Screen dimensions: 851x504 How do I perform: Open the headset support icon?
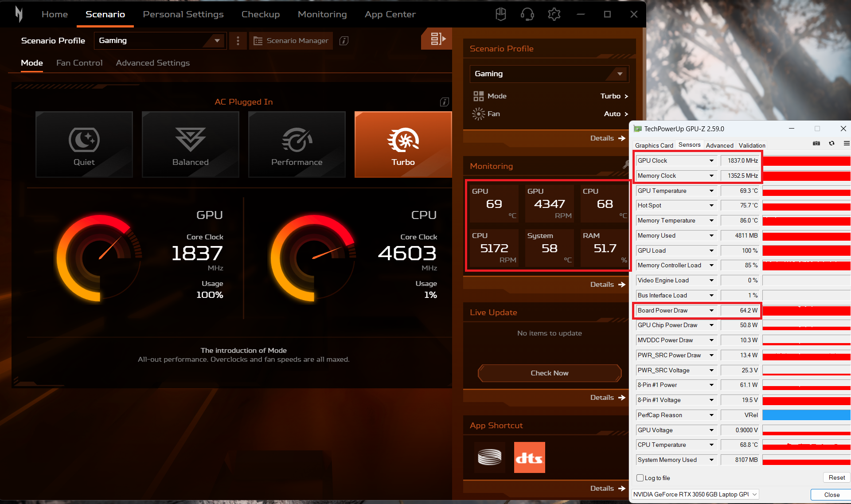point(527,14)
